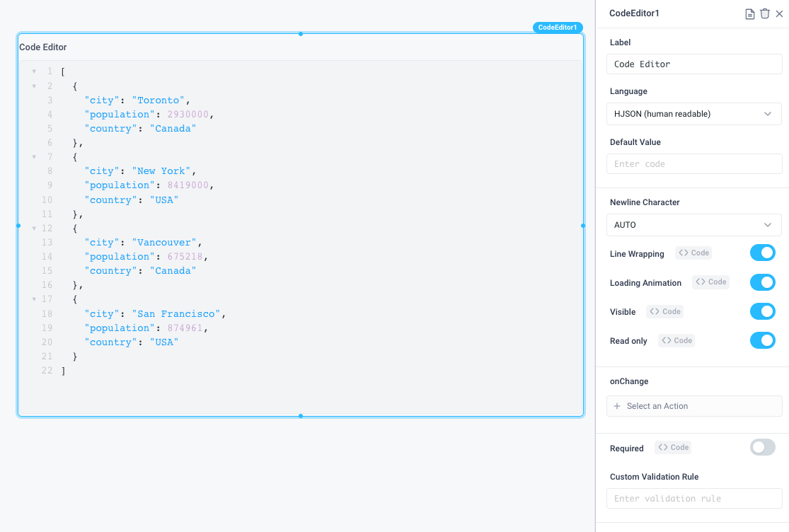The image size is (789, 532).
Task: Enable the Required toggle
Action: (x=762, y=447)
